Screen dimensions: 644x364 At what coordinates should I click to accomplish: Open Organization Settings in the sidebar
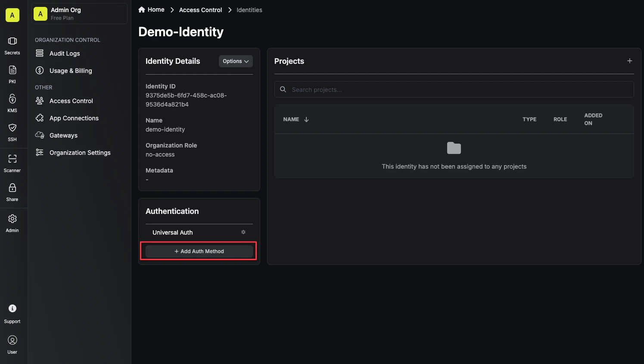tap(80, 153)
